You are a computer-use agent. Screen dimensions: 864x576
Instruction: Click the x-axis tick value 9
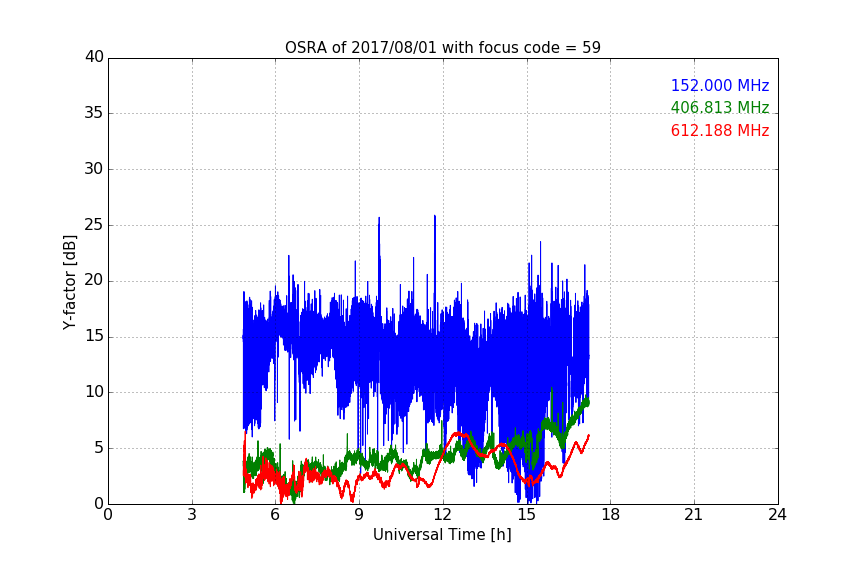(x=359, y=515)
